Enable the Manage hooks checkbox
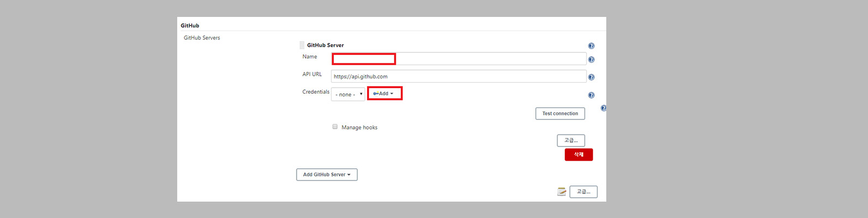 coord(335,126)
